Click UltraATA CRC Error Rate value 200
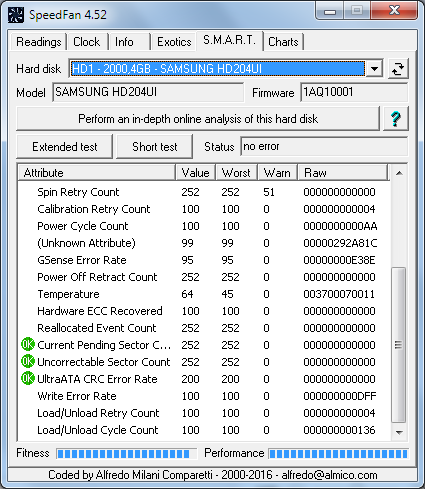The height and width of the screenshot is (489, 425). click(x=190, y=379)
